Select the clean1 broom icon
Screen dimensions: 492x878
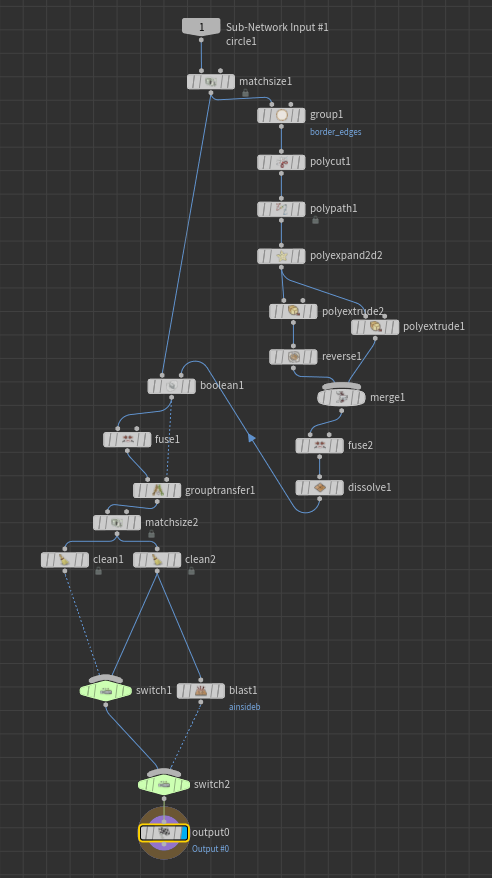coord(65,560)
